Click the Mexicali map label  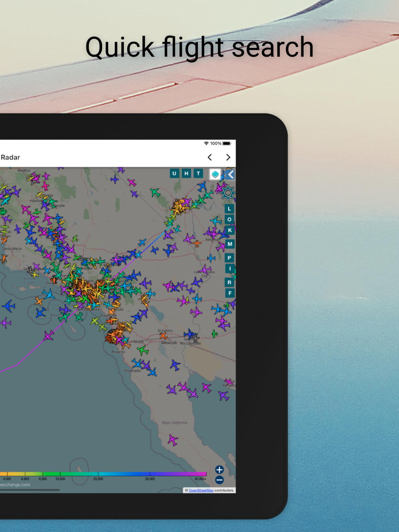pyautogui.click(x=169, y=343)
